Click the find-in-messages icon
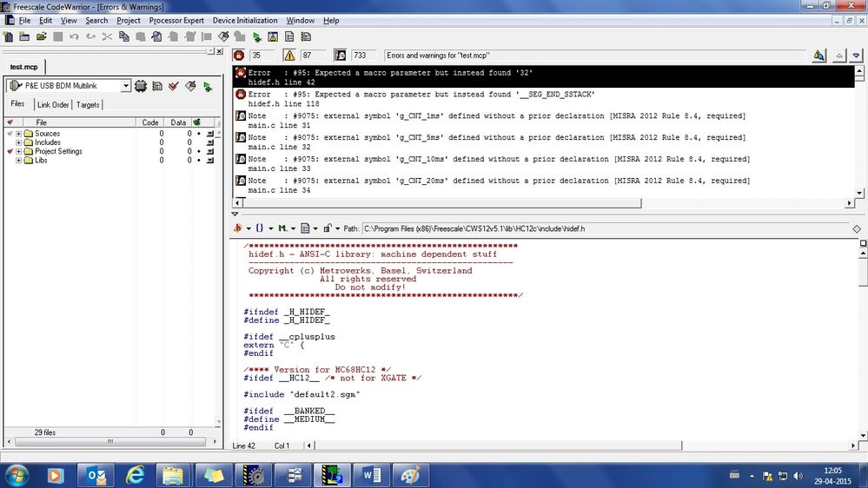This screenshot has width=868, height=488. (x=818, y=56)
